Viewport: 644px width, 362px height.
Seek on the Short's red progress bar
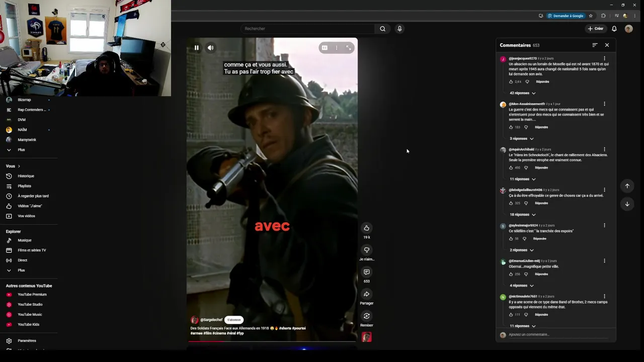[x=272, y=341]
